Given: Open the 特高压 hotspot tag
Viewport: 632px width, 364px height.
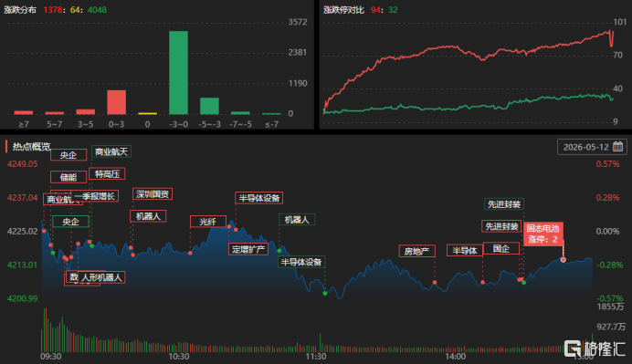Looking at the screenshot, I should pyautogui.click(x=107, y=173).
